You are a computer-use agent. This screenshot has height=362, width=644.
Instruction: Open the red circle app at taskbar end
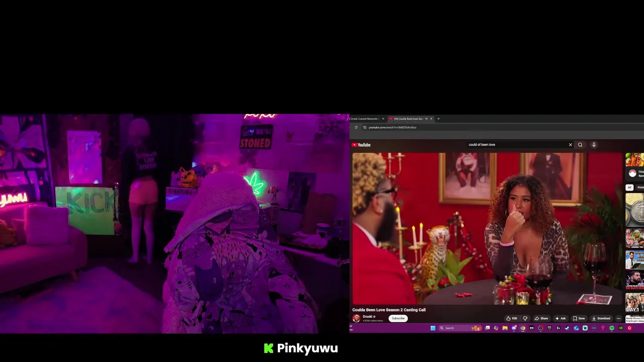pos(629,328)
